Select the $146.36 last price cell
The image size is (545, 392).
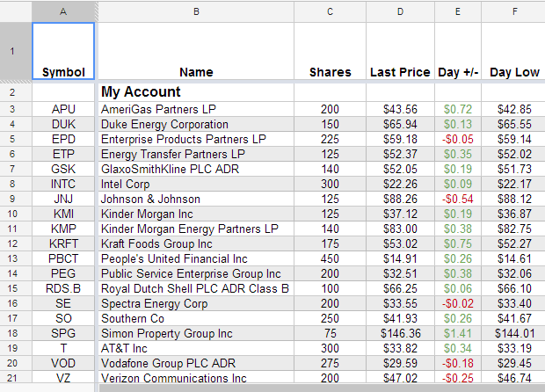400,333
